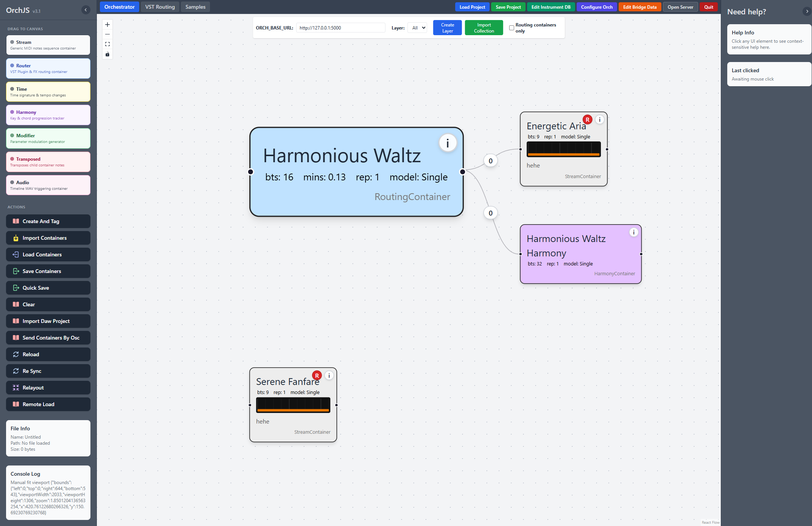Click the zoom out minus control

pyautogui.click(x=107, y=34)
